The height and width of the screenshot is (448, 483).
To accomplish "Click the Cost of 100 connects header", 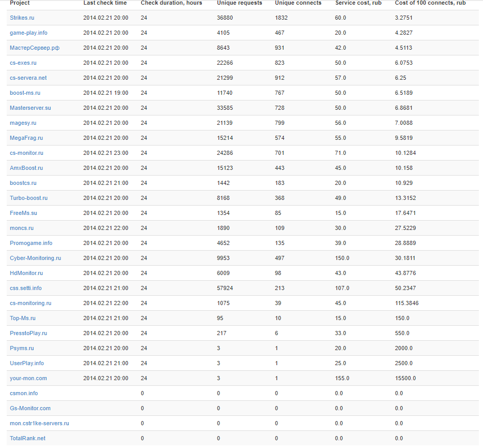I will (x=430, y=3).
